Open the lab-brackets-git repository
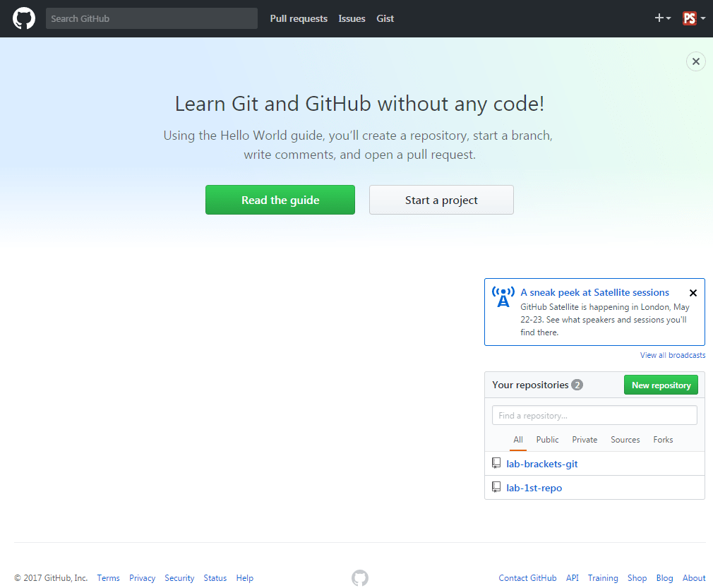Viewport: 713px width, 588px height. (542, 464)
